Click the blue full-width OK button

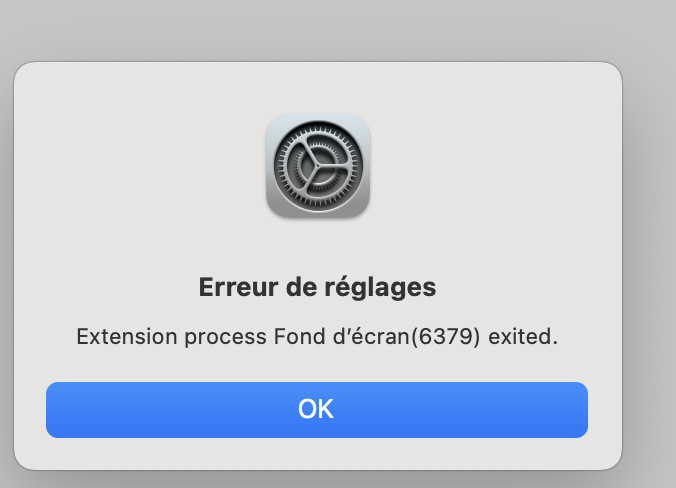click(317, 410)
